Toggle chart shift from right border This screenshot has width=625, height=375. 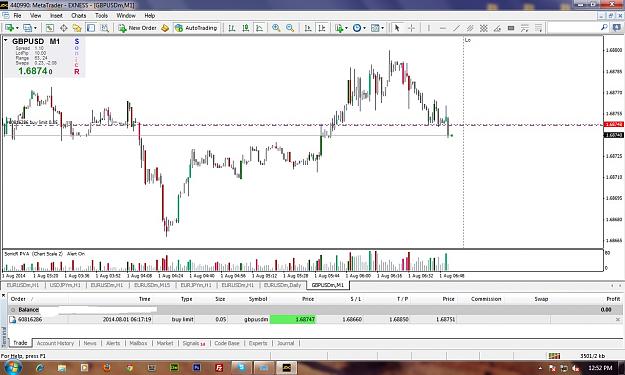pyautogui.click(x=322, y=28)
